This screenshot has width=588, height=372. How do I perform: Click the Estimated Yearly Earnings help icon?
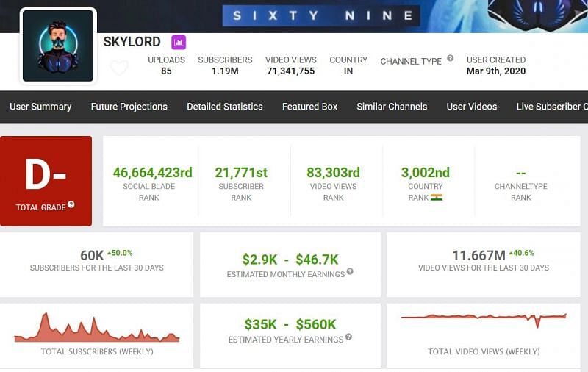pos(348,337)
